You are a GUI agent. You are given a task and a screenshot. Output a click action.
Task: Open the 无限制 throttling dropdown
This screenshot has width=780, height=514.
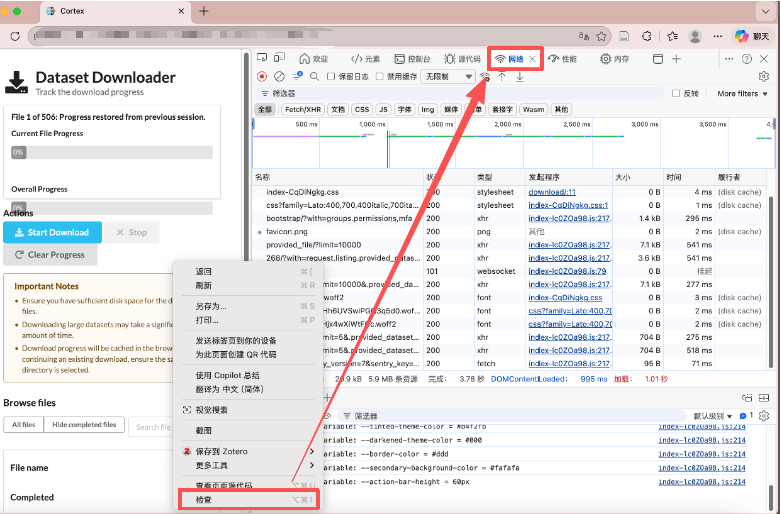click(448, 76)
